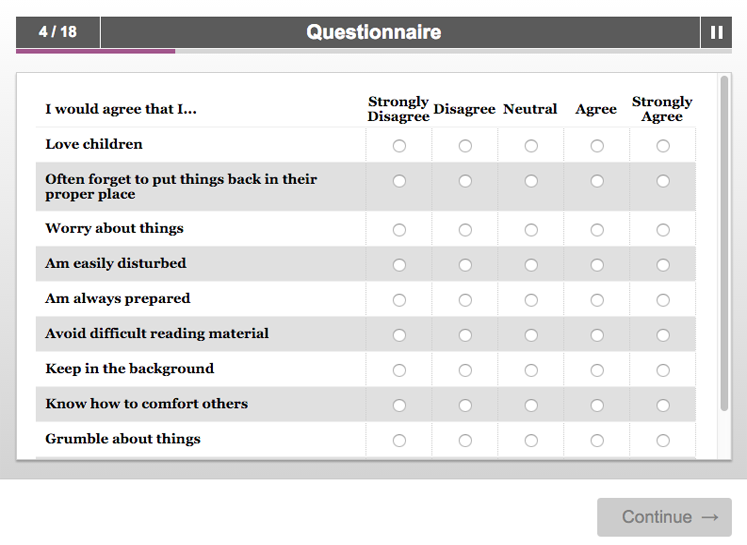Click the 4 / 18 page counter
This screenshot has width=747, height=545.
pyautogui.click(x=58, y=32)
